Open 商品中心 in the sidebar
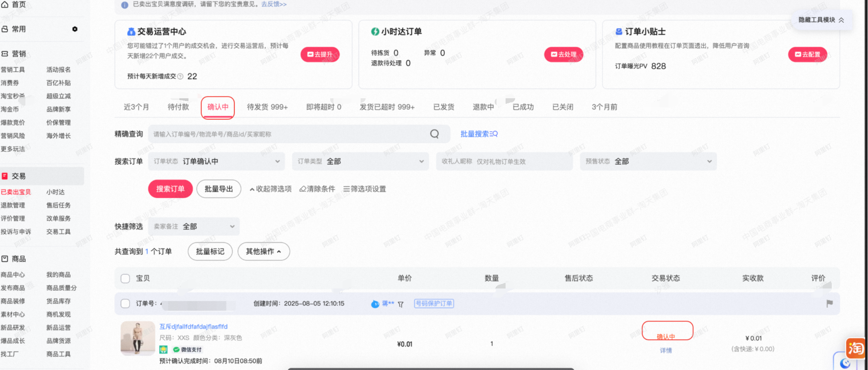 coord(13,275)
